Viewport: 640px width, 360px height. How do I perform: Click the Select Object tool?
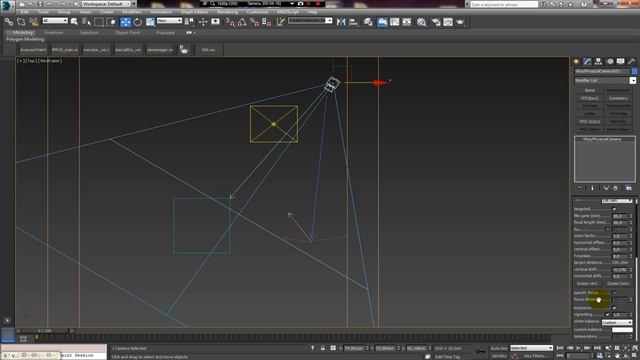click(74, 22)
